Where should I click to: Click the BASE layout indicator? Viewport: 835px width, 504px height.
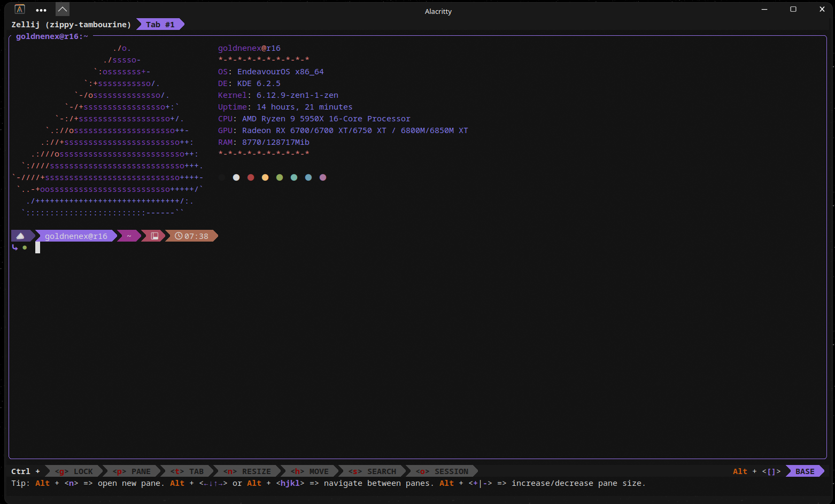(x=805, y=471)
